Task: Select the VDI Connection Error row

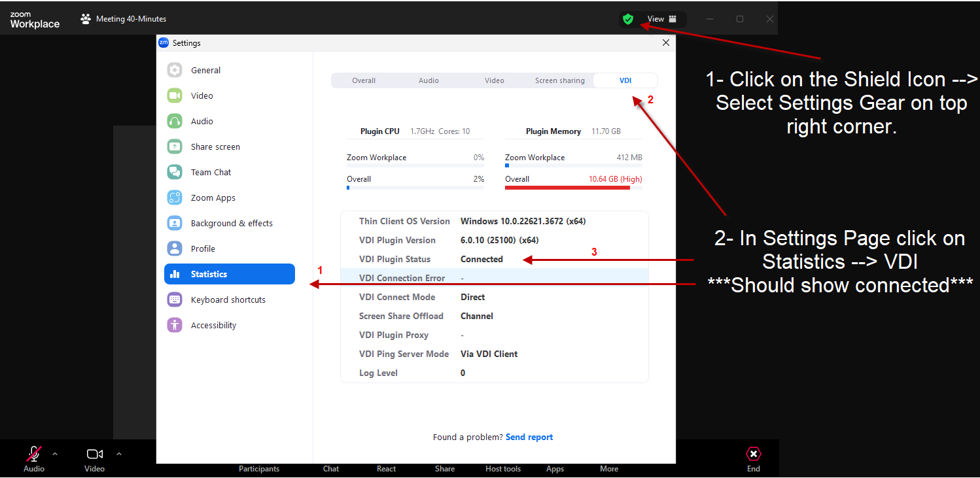Action: pyautogui.click(x=495, y=278)
